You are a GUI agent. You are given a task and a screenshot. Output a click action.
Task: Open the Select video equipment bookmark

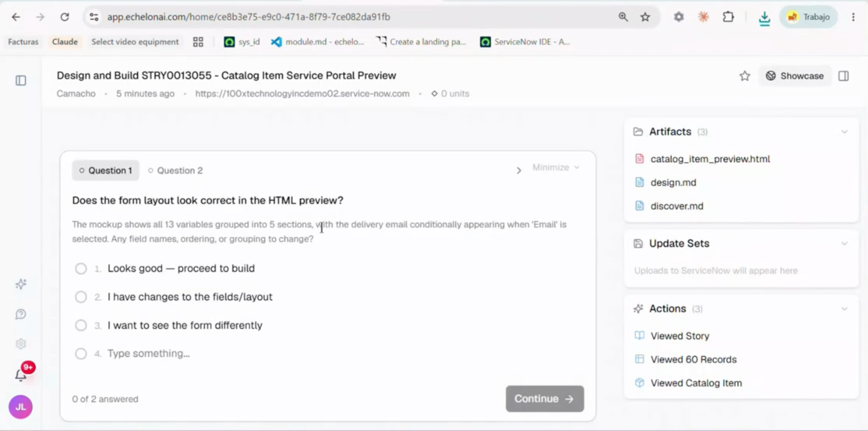pyautogui.click(x=135, y=42)
